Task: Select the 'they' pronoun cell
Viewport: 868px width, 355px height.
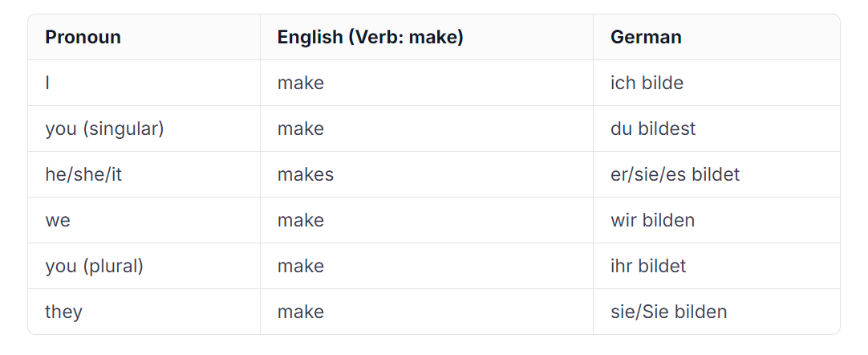Action: pyautogui.click(x=63, y=312)
